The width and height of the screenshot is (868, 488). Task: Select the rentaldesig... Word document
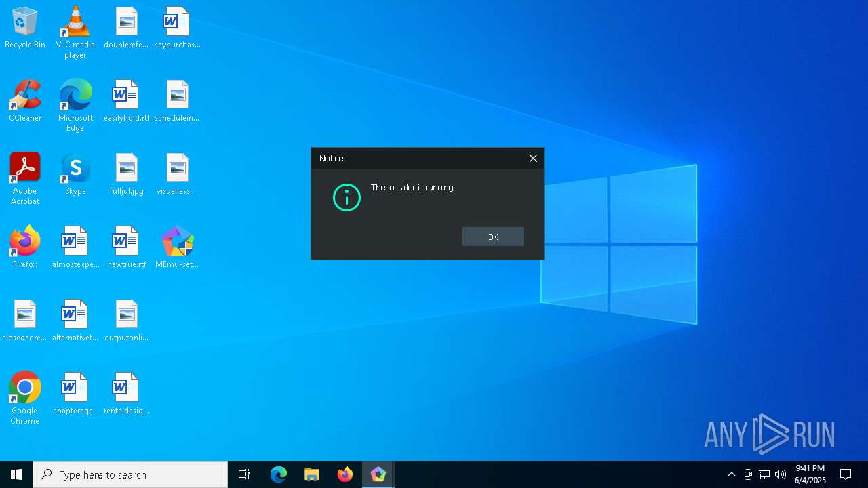coord(126,394)
